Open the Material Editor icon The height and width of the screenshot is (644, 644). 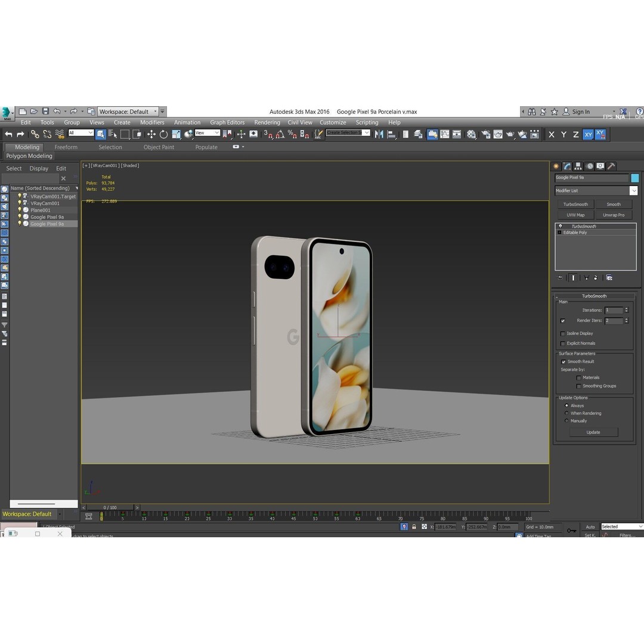(x=471, y=134)
